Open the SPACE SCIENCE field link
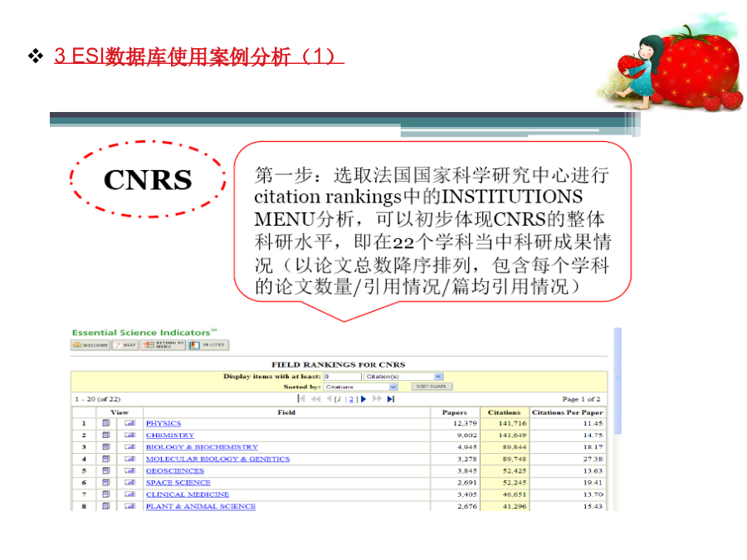Viewport: 747px width, 560px height. [178, 482]
